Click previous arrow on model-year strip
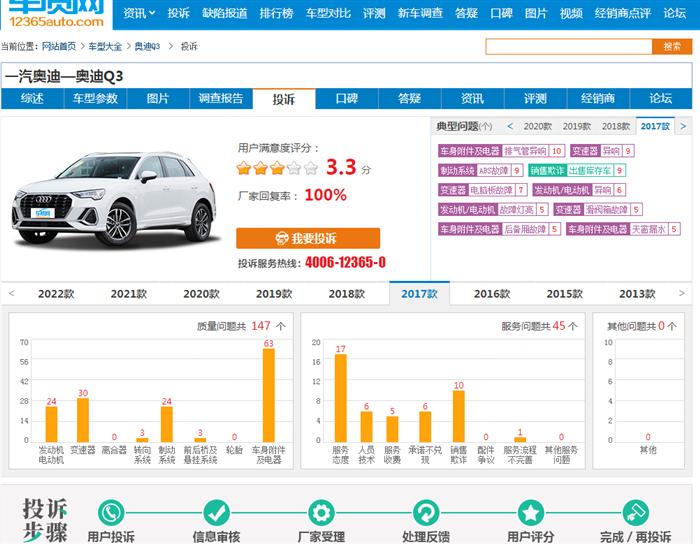The width and height of the screenshot is (700, 544). pyautogui.click(x=12, y=293)
